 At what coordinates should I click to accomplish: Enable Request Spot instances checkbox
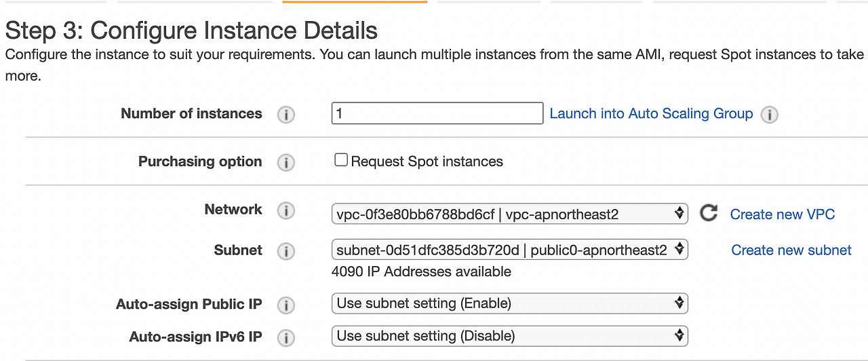coord(341,160)
